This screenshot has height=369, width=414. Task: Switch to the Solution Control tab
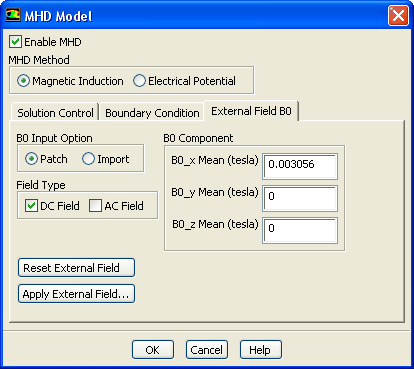(55, 113)
